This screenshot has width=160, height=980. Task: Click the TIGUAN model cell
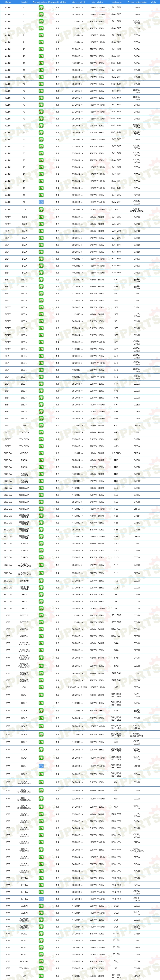(24, 961)
